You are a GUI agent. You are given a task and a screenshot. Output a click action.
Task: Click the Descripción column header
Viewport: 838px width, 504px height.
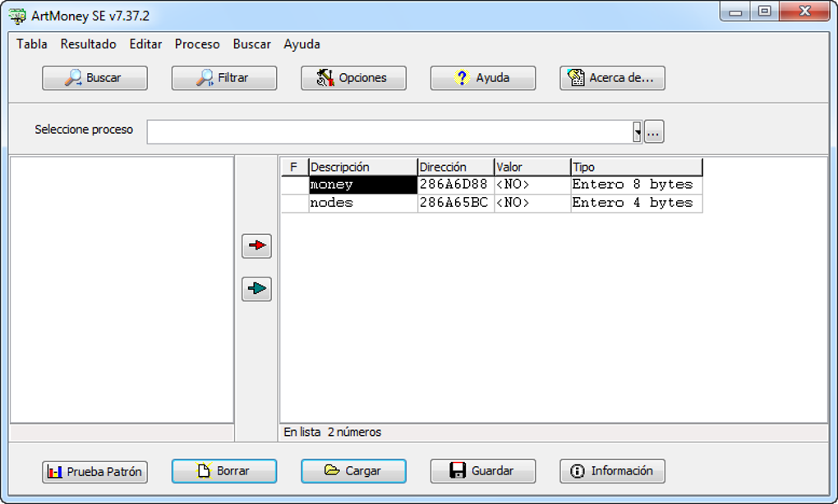[x=363, y=167]
